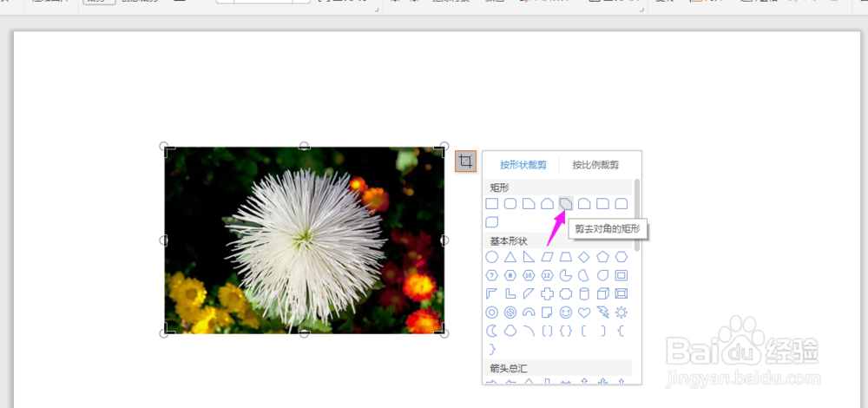This screenshot has width=868, height=408.
Task: Select the isosceles triangle shape
Action: pos(510,257)
